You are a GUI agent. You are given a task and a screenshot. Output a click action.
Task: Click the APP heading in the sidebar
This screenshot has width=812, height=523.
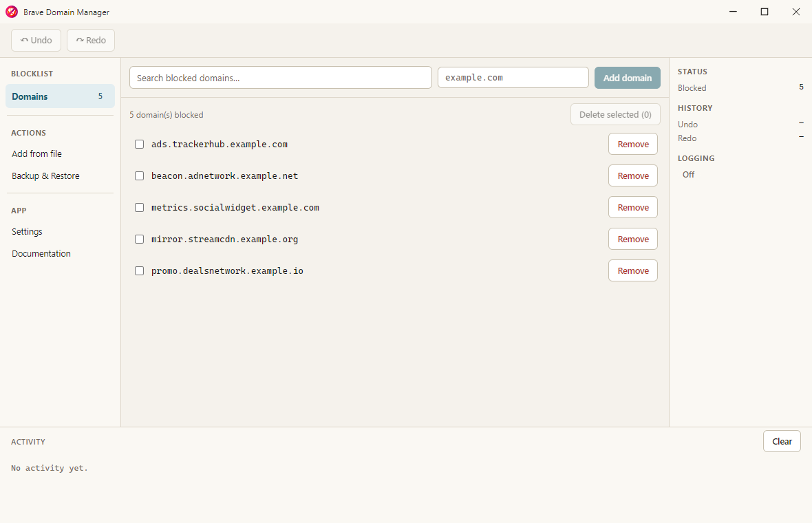coord(19,211)
